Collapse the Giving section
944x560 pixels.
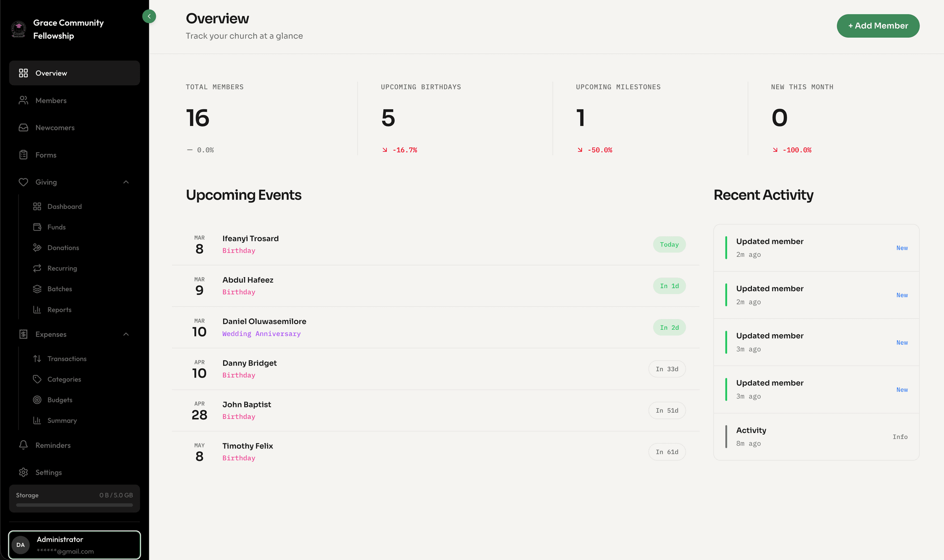coord(126,182)
